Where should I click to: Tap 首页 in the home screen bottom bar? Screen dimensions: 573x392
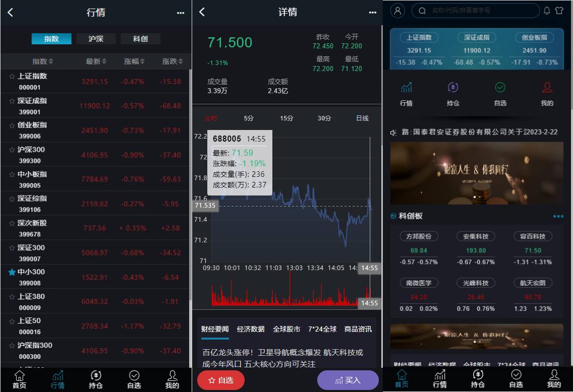[x=402, y=379]
